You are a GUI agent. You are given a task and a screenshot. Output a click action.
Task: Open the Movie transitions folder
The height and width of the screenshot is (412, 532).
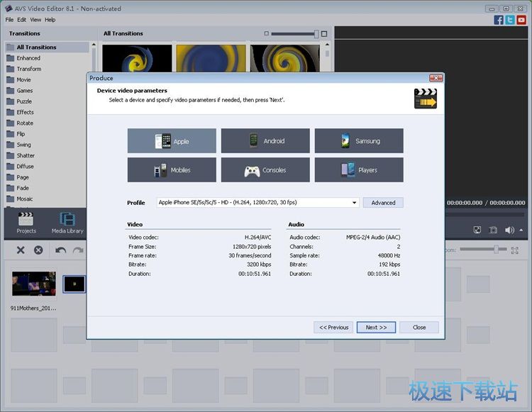click(x=23, y=79)
